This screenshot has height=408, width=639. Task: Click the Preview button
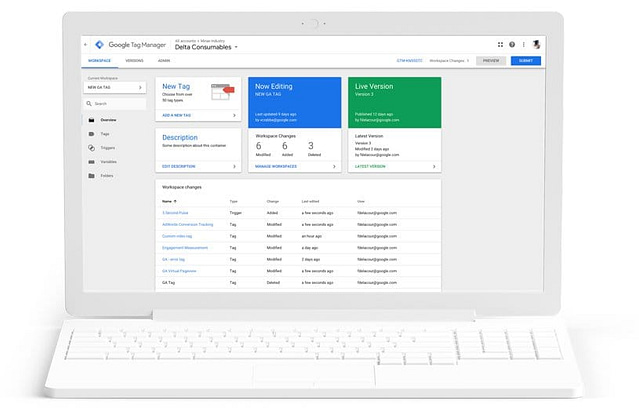[x=491, y=61]
